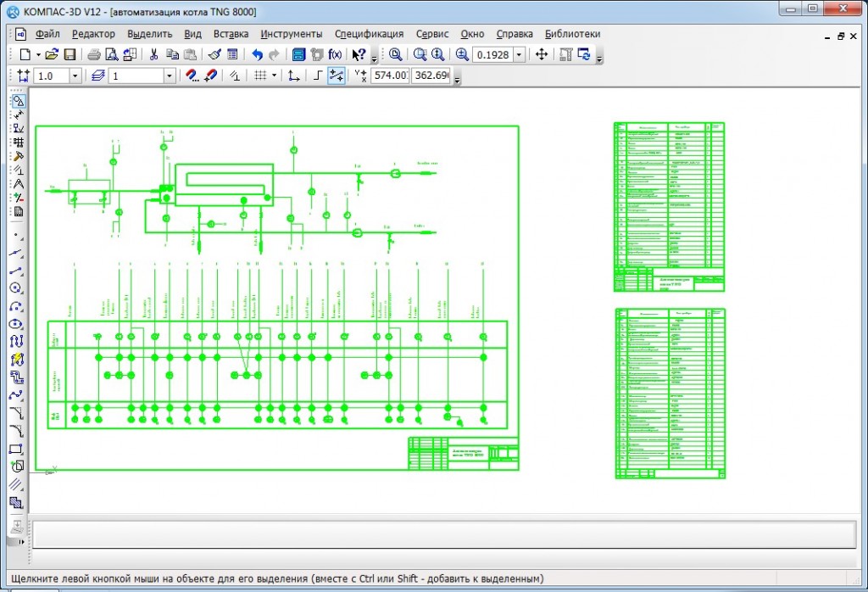Image resolution: width=868 pixels, height=592 pixels.
Task: Open a file with the folder icon
Action: click(x=52, y=54)
